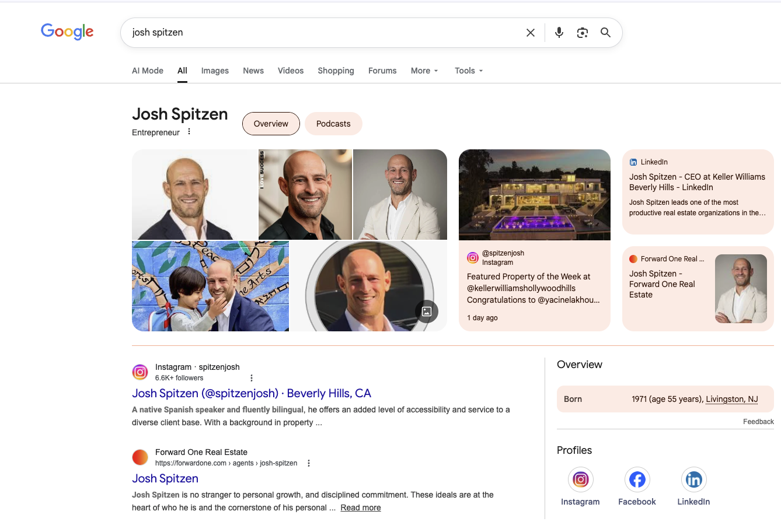This screenshot has width=781, height=532.
Task: Open the white jacket portrait in image grid
Action: click(x=400, y=194)
